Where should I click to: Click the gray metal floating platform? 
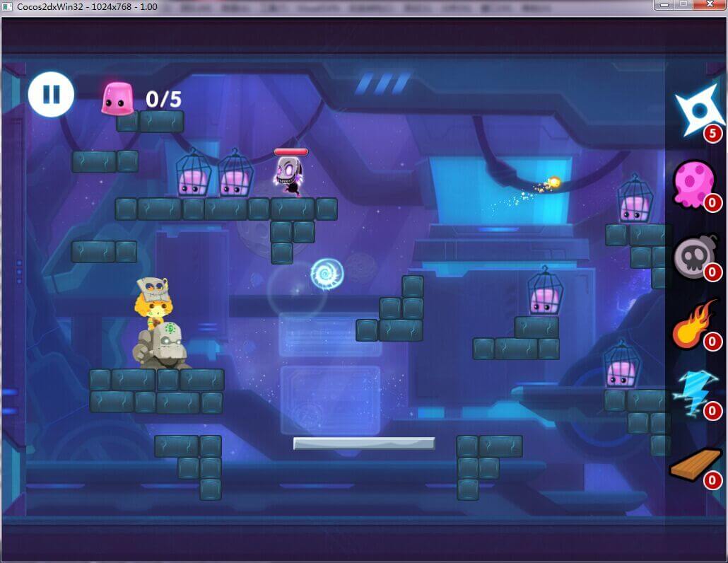[x=364, y=443]
